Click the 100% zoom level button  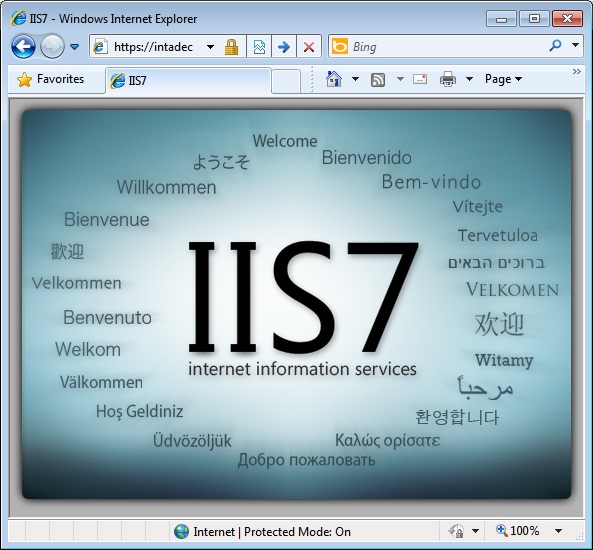(x=517, y=531)
